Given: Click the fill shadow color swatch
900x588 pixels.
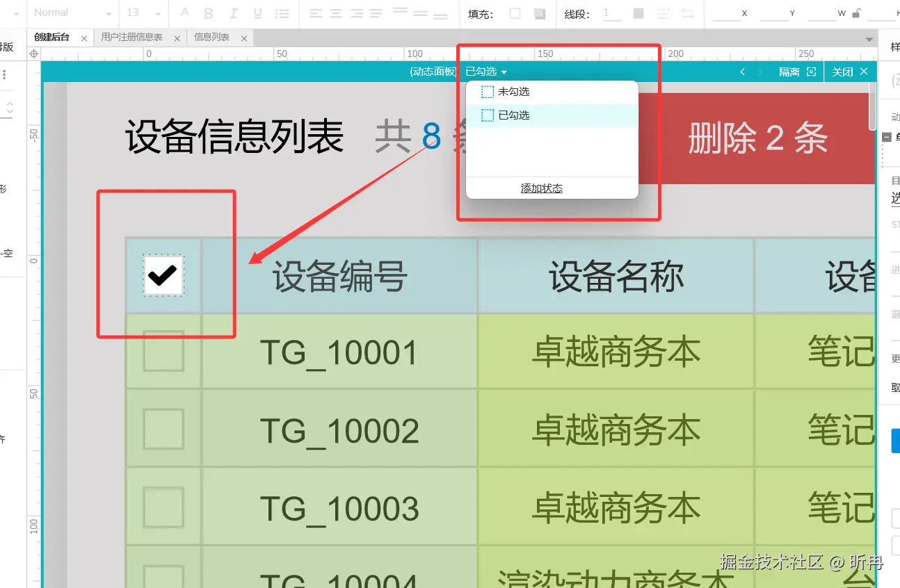Looking at the screenshot, I should (540, 13).
